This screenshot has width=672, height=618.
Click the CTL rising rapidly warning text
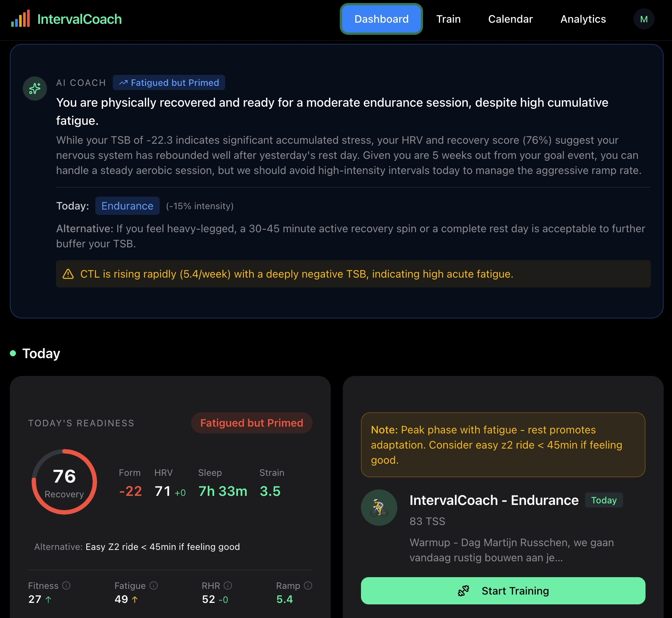297,274
